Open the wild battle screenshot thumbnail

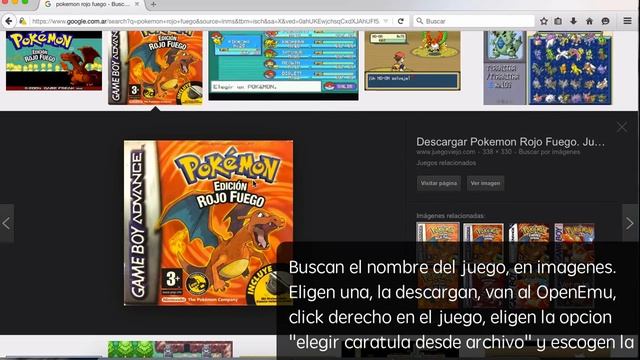click(412, 60)
